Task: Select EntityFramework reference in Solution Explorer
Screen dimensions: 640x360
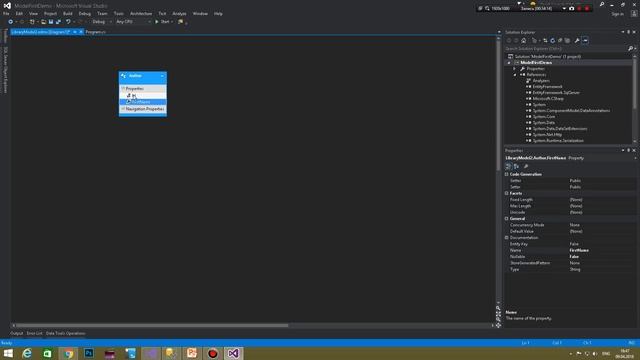Action: 547,87
